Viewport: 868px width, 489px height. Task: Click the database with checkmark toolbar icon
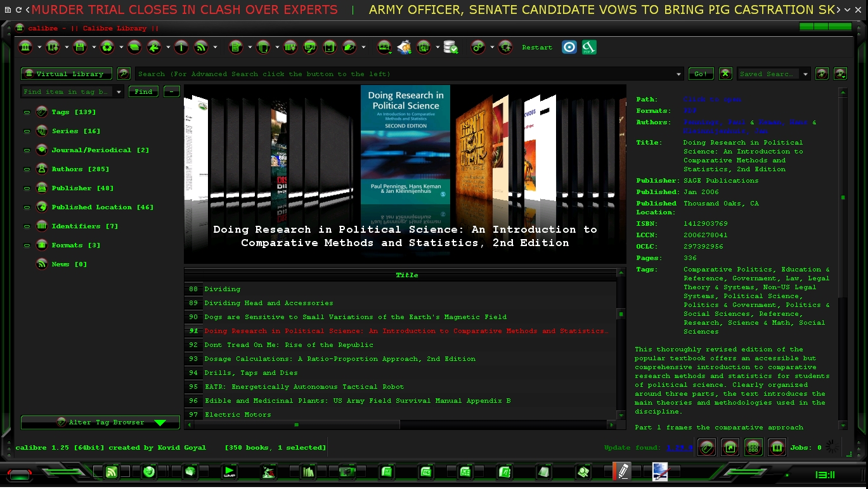coord(451,47)
